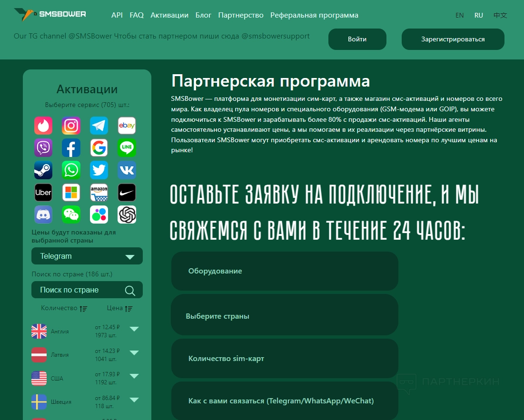
Task: Click the 'от 14.23 ₽' price
Action: pyautogui.click(x=107, y=351)
